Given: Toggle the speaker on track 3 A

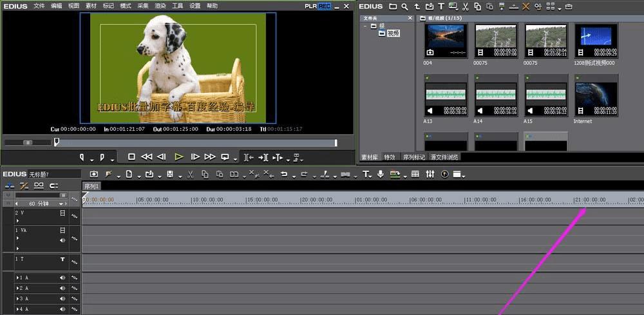Looking at the screenshot, I should (x=62, y=299).
